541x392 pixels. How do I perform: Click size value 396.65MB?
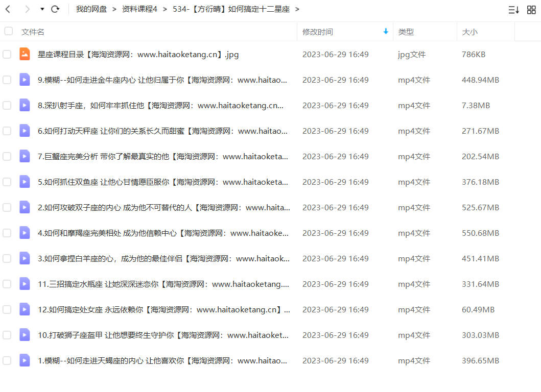coord(480,361)
